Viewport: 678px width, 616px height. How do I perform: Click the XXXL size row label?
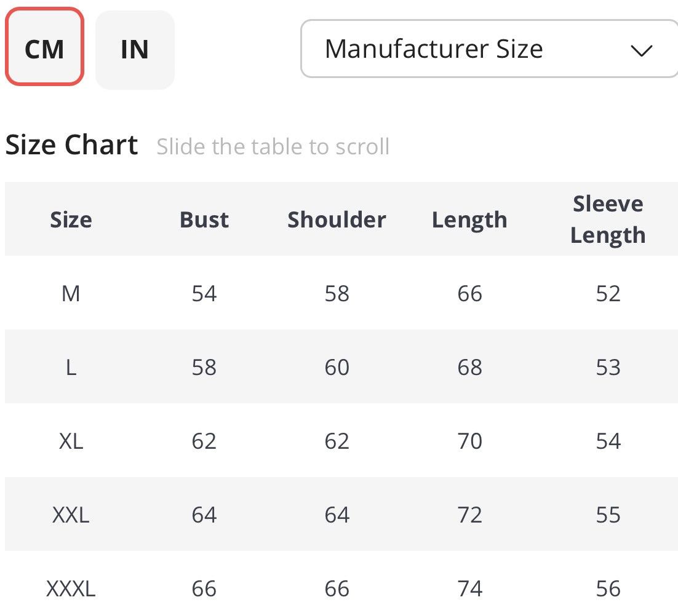(71, 589)
